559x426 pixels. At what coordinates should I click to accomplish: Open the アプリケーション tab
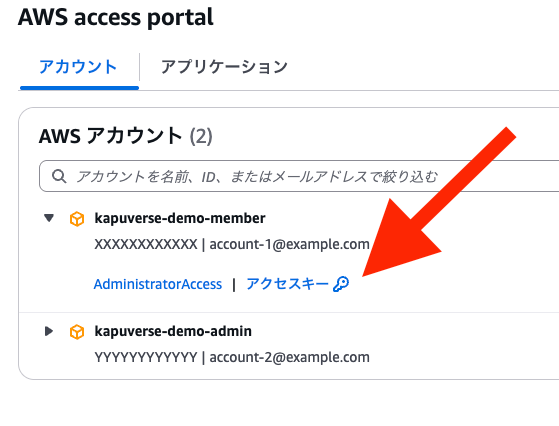tap(224, 67)
